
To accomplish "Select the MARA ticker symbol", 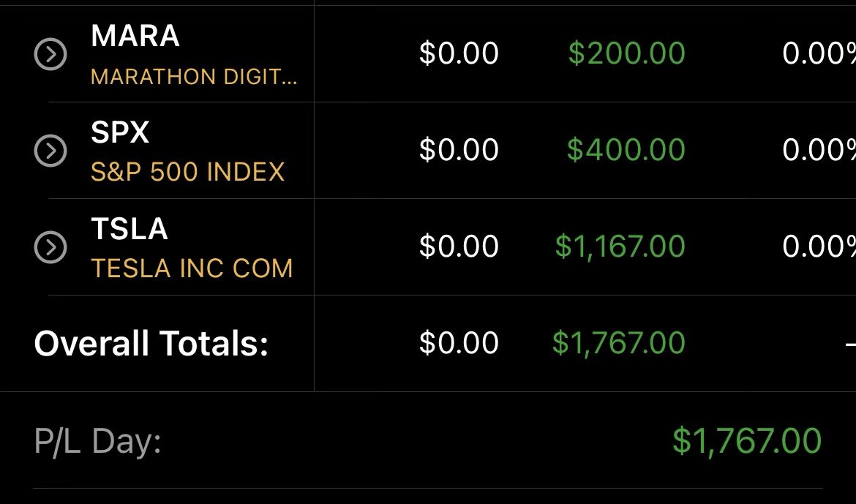I will 135,36.
